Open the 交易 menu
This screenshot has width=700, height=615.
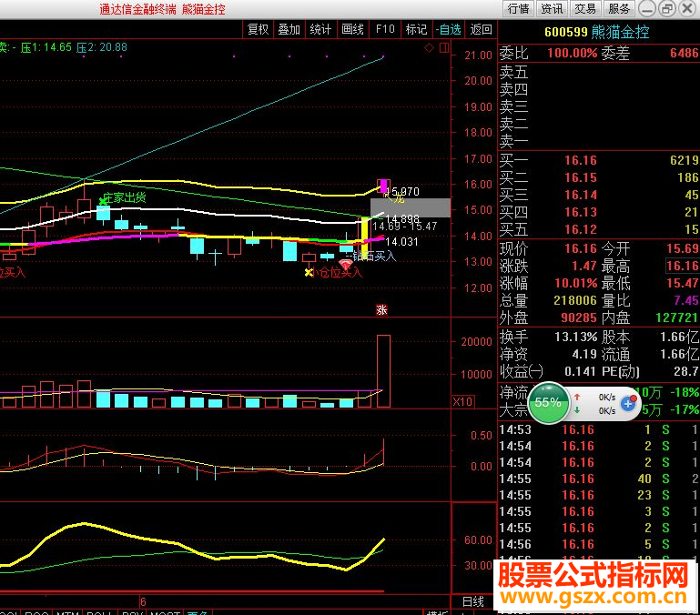pos(585,9)
